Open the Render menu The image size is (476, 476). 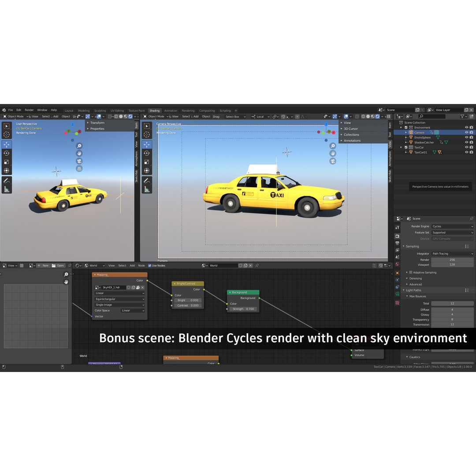tap(29, 110)
